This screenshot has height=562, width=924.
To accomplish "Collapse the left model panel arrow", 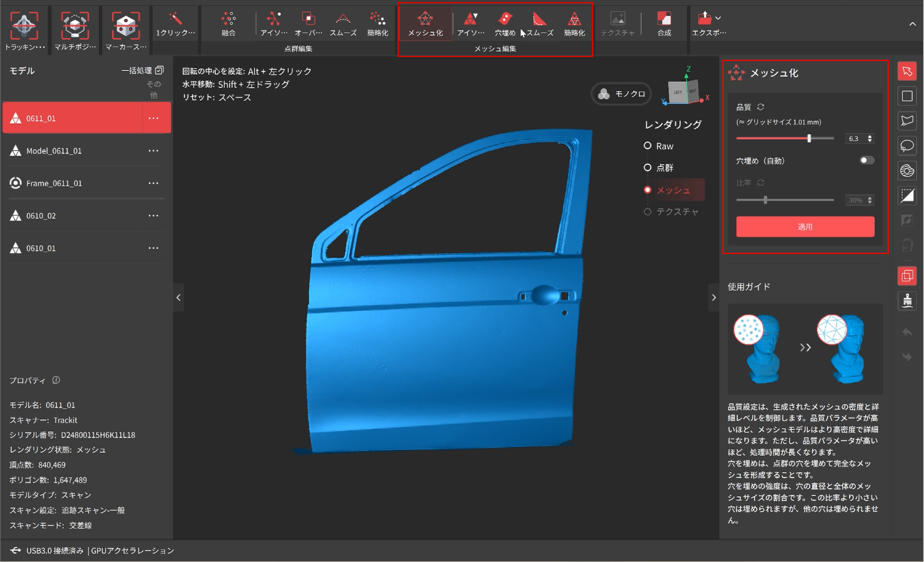I will pos(178,298).
